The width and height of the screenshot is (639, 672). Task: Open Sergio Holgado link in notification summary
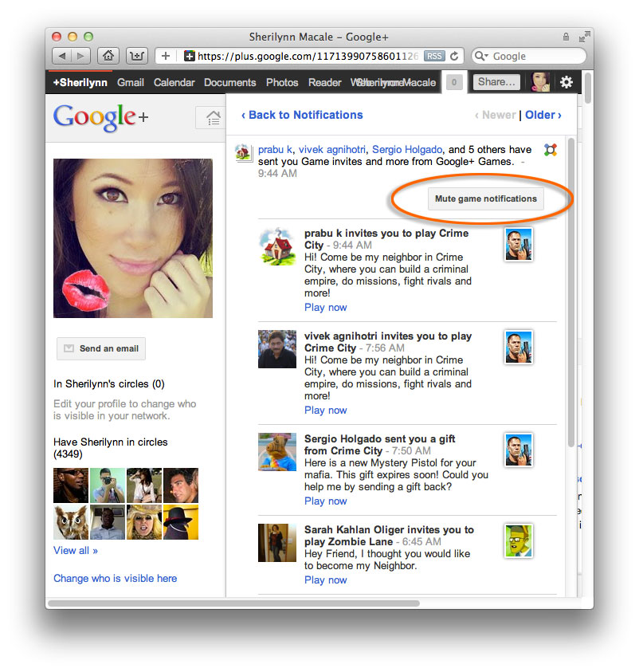coord(407,150)
